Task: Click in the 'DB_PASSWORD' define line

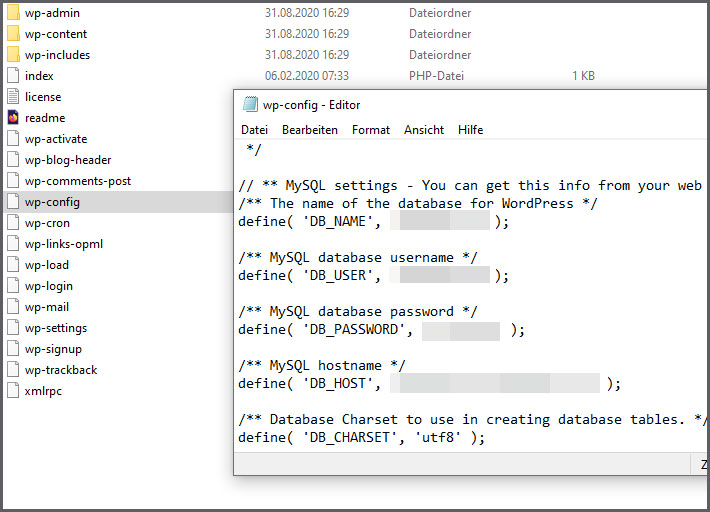Action: 381,330
